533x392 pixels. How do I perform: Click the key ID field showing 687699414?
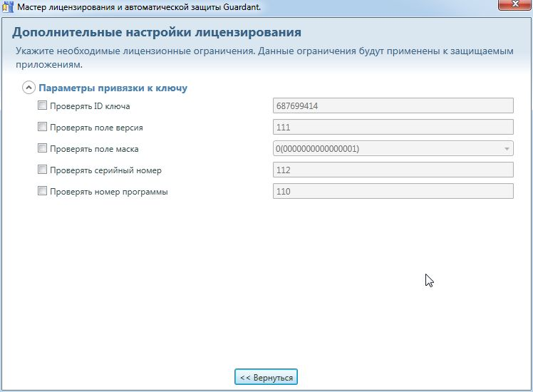[x=393, y=106]
